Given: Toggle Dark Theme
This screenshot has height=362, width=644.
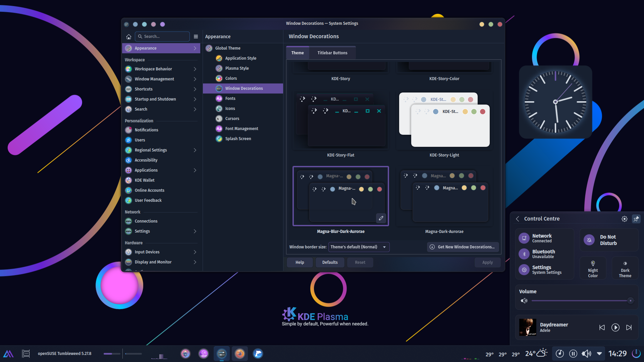Looking at the screenshot, I should [x=625, y=268].
